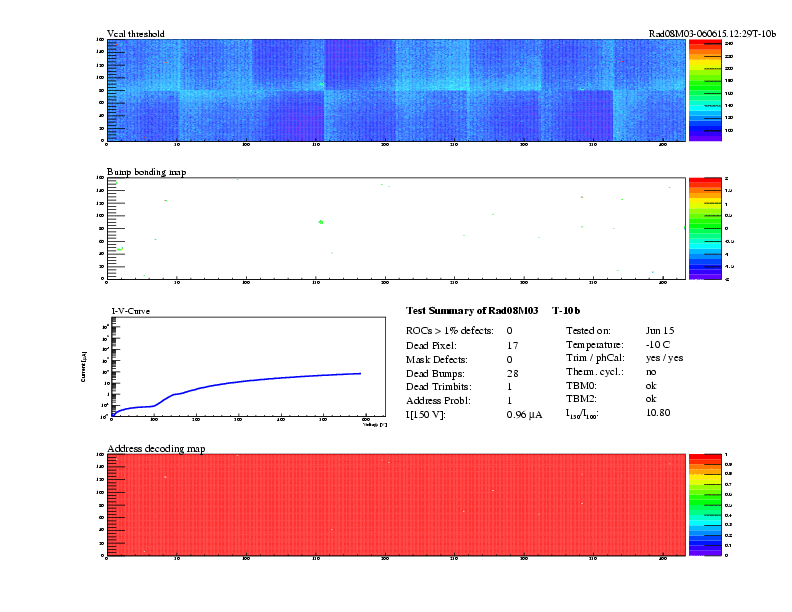Click the Address decoding map title
The height and width of the screenshot is (612, 792).
[x=156, y=448]
